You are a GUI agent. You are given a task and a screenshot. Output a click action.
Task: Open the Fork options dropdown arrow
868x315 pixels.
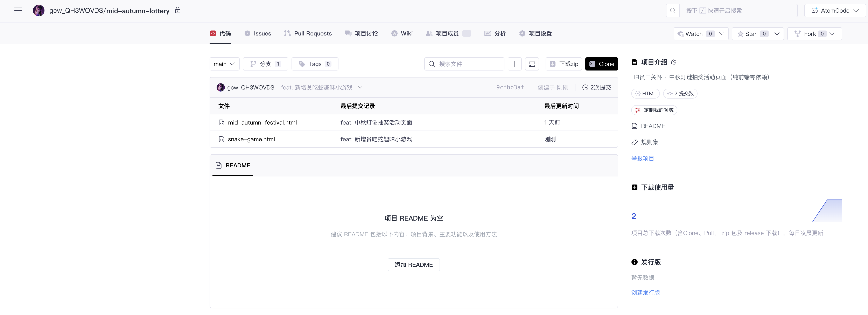coord(832,34)
